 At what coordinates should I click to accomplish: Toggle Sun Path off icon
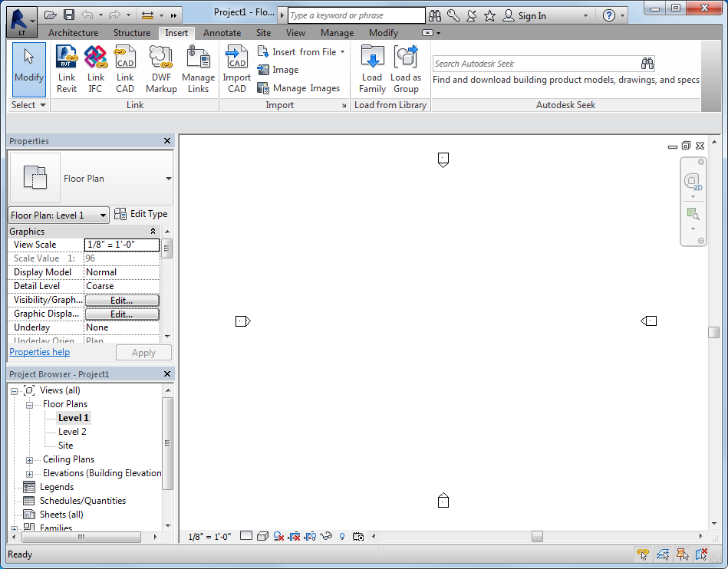click(278, 537)
